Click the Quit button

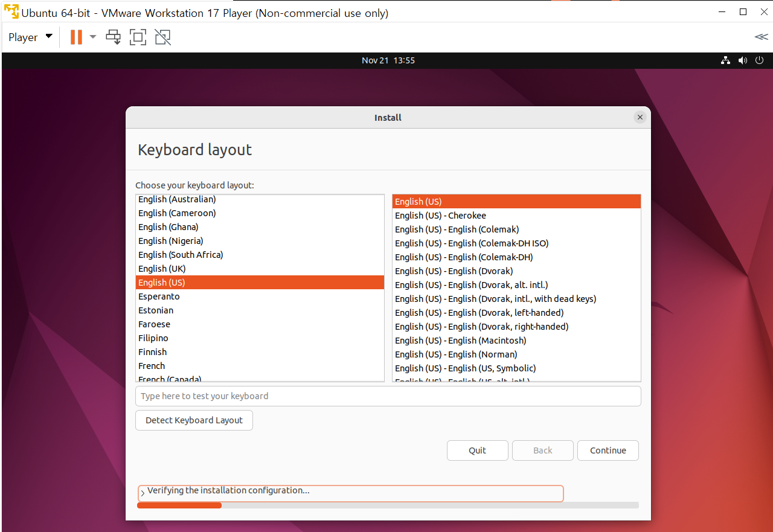click(x=477, y=450)
